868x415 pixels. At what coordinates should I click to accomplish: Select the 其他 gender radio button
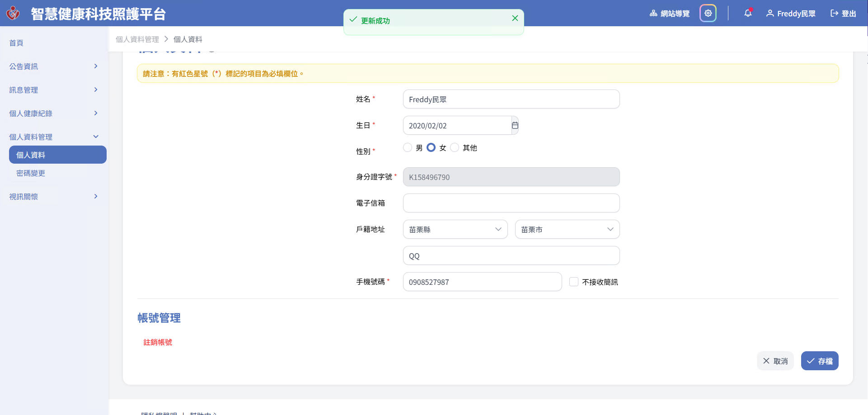[x=455, y=147]
